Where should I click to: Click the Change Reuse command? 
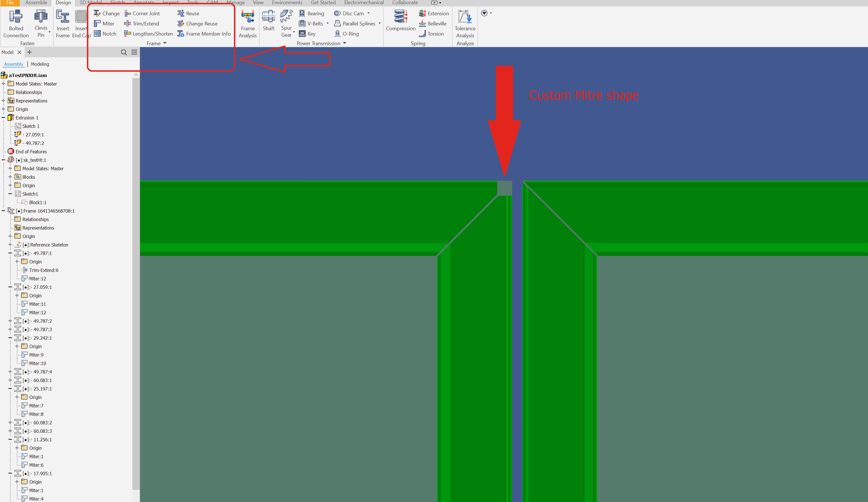[x=201, y=23]
